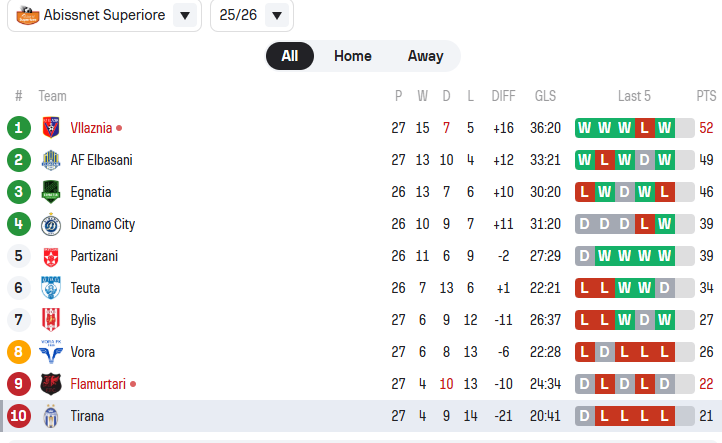Open the Abissnet Superiore league dropdown arrow

[185, 16]
